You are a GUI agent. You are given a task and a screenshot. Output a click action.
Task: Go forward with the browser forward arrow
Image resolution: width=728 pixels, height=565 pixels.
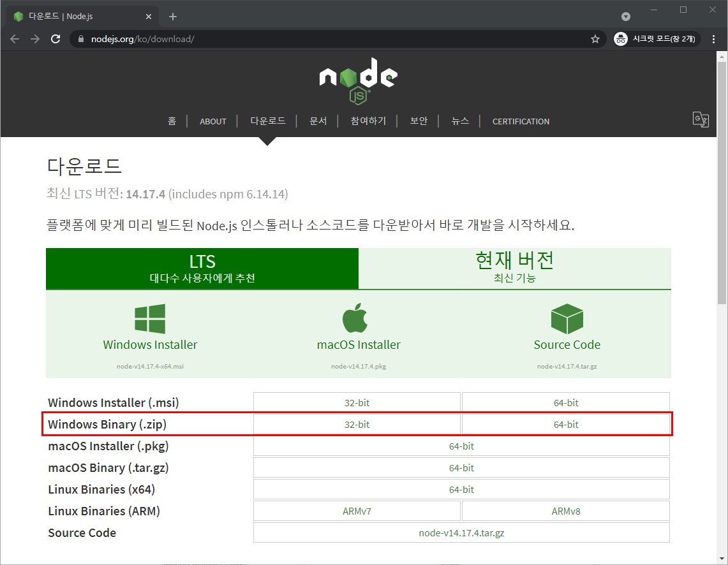coord(35,39)
